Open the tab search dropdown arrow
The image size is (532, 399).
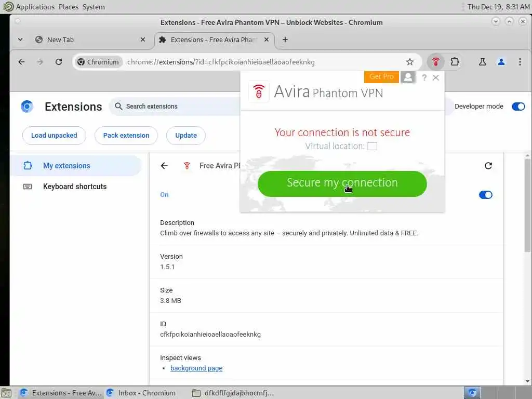coord(20,39)
